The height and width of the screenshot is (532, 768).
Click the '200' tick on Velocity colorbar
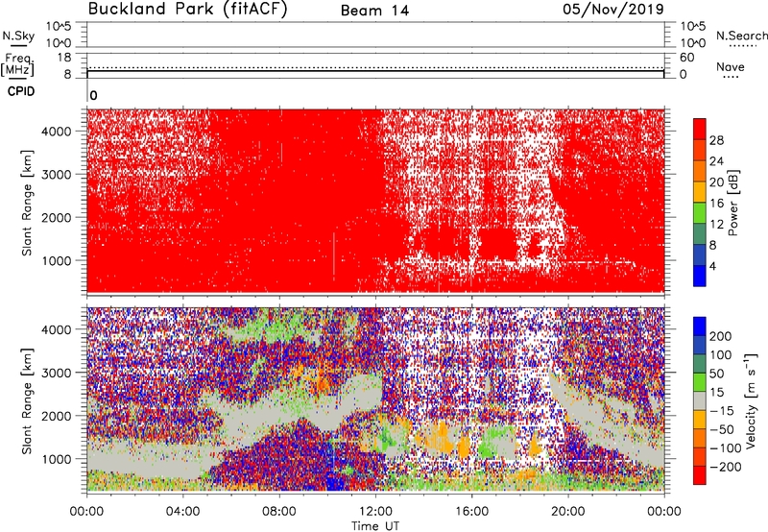tap(720, 336)
